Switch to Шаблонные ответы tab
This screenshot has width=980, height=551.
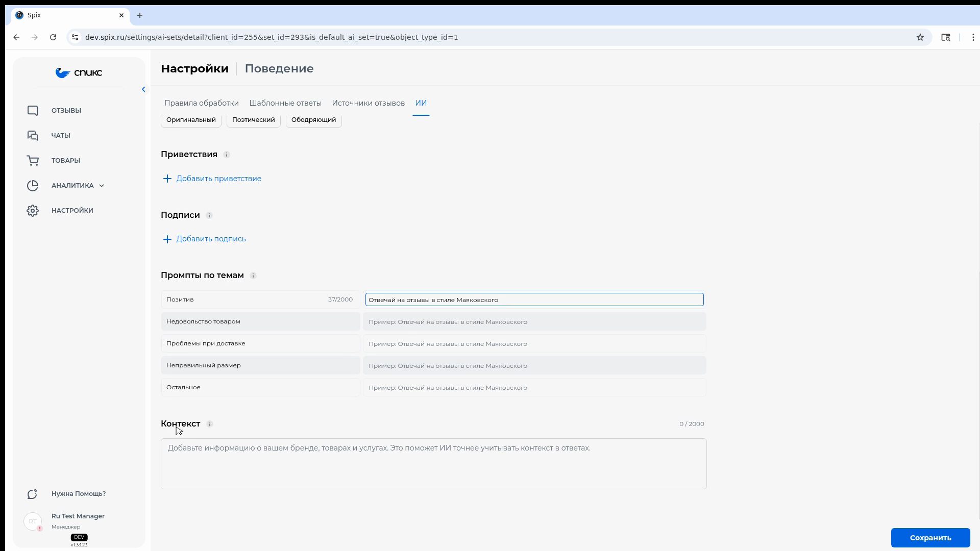[285, 103]
